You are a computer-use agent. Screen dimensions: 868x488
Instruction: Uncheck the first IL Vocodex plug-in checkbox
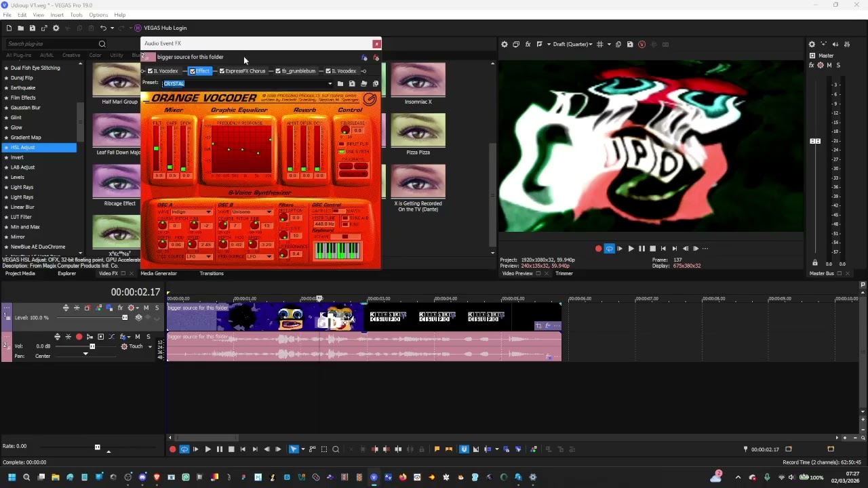[x=151, y=70]
